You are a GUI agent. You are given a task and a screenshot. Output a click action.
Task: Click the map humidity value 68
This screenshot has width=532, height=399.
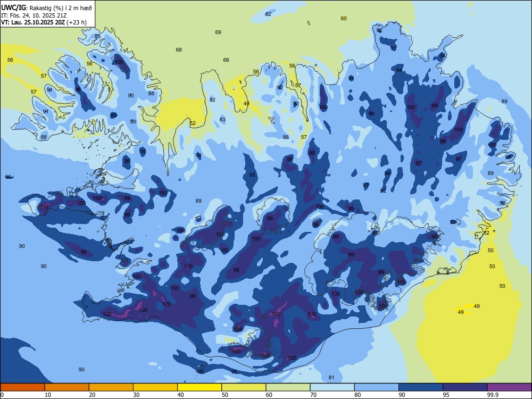(x=179, y=50)
